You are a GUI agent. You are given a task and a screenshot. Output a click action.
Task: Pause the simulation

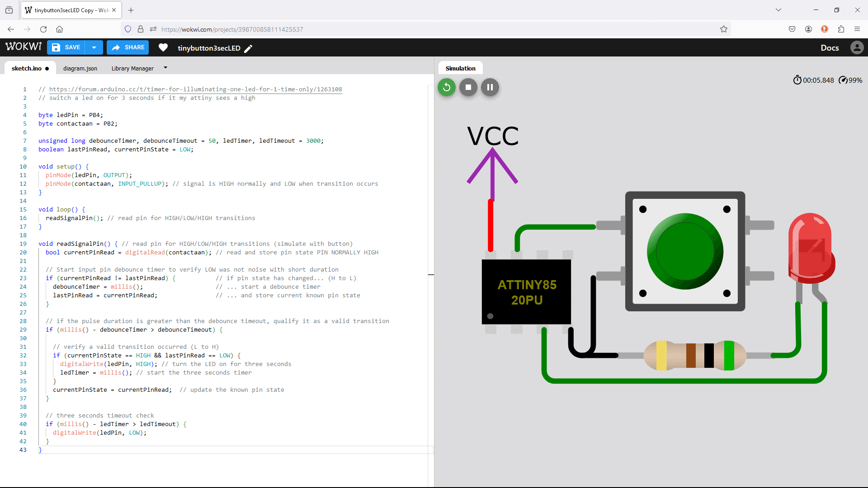tap(490, 87)
